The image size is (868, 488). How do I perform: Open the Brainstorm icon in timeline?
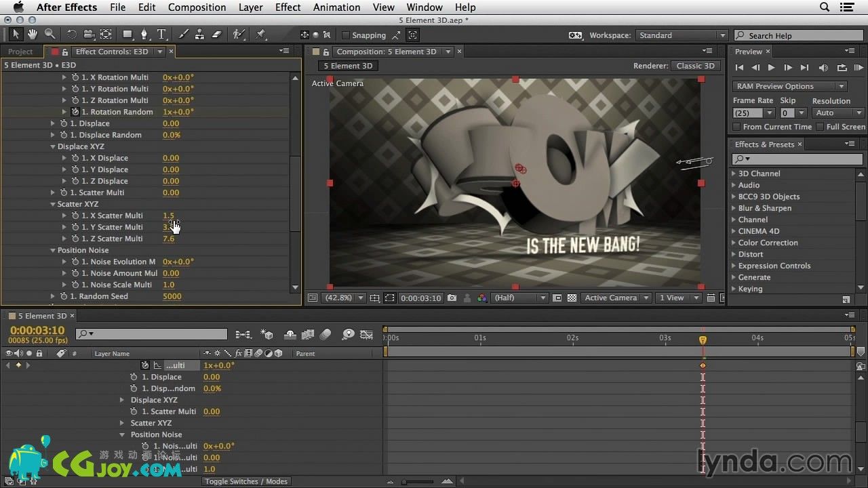point(349,334)
